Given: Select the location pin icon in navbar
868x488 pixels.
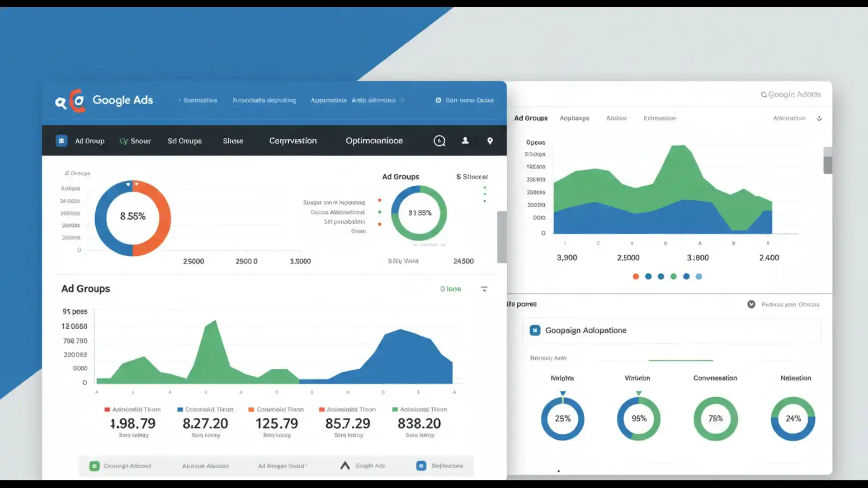Looking at the screenshot, I should point(490,141).
